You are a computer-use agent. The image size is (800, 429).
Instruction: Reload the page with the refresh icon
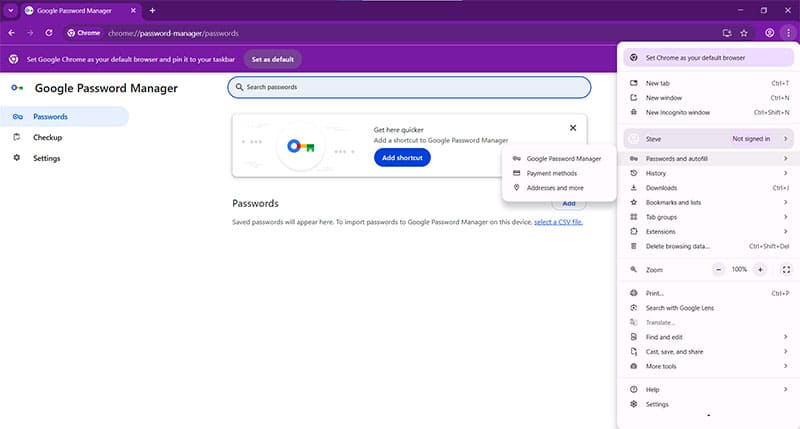pos(48,33)
